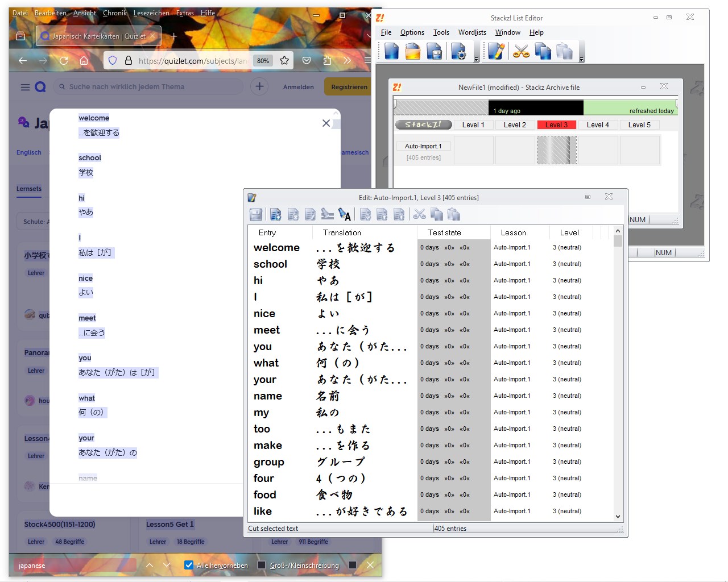This screenshot has width=728, height=582.
Task: Open the File menu in Stackz!
Action: (386, 32)
